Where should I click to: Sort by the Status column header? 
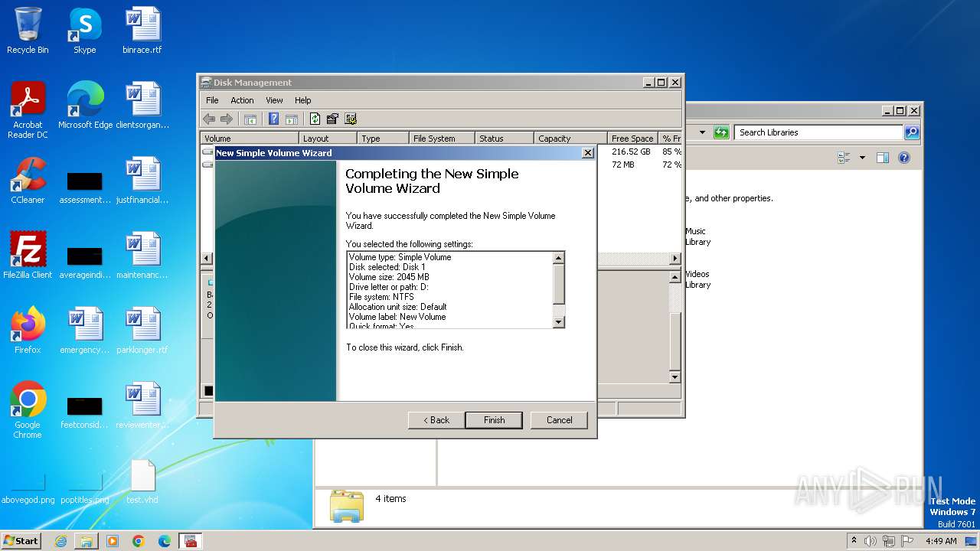505,139
